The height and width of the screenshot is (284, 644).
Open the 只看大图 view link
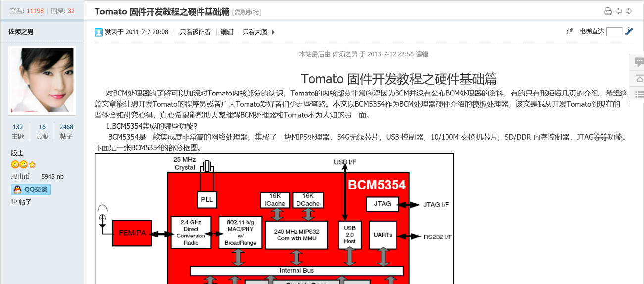coord(255,32)
